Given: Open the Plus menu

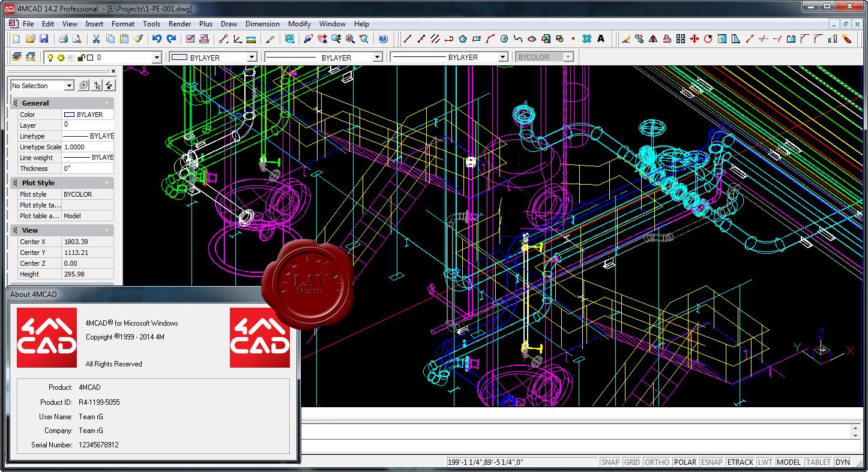Looking at the screenshot, I should [206, 24].
